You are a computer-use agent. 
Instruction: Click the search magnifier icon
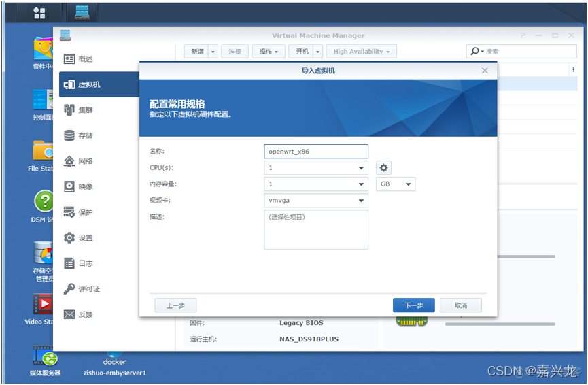point(475,51)
